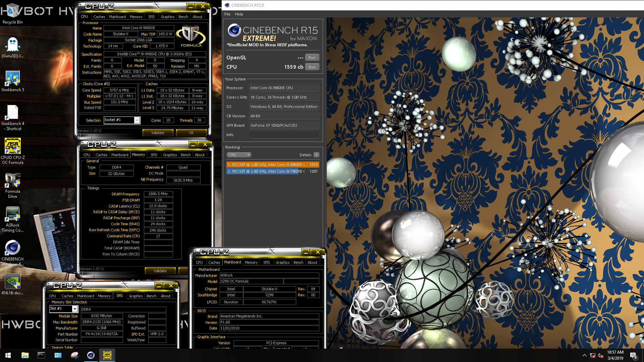
Task: Open CPU tab in Mainboard CPU-Z window
Action: coord(199,262)
